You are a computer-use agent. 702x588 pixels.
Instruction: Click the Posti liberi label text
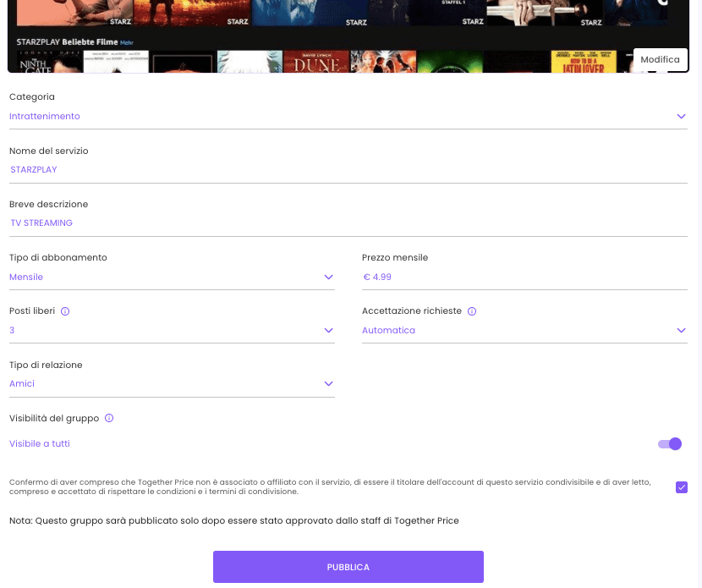(32, 310)
